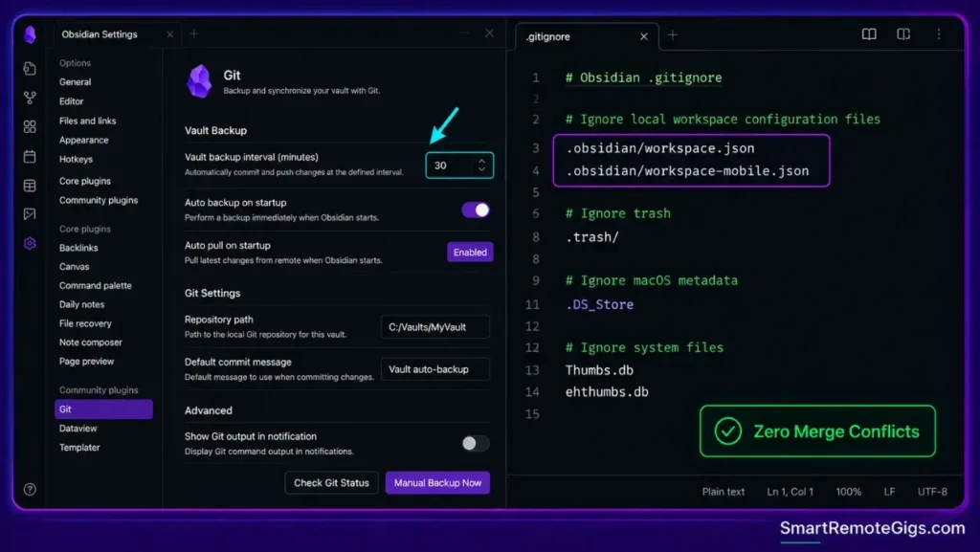
Task: Open Core plugins under Options
Action: 84,181
